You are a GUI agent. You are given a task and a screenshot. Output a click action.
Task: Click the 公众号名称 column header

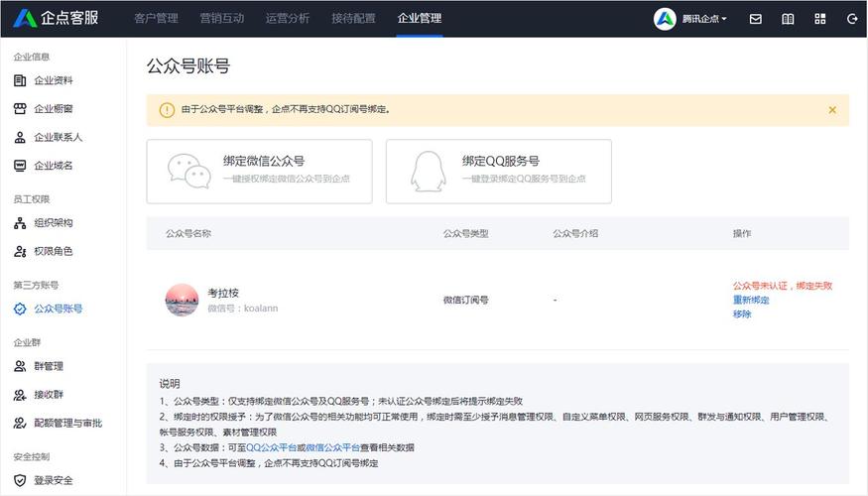pyautogui.click(x=188, y=233)
